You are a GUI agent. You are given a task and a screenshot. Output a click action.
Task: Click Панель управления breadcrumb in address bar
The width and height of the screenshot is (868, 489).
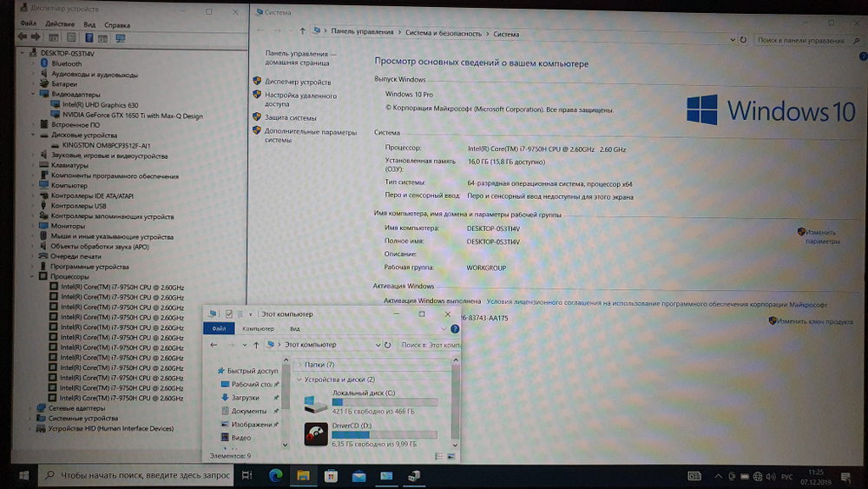click(362, 32)
